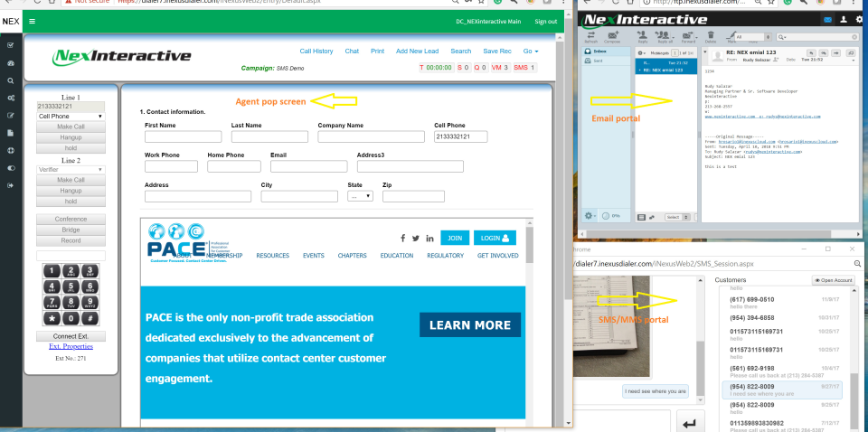The image size is (868, 432).
Task: Click Refresh in the email portal toolbar
Action: click(x=591, y=37)
